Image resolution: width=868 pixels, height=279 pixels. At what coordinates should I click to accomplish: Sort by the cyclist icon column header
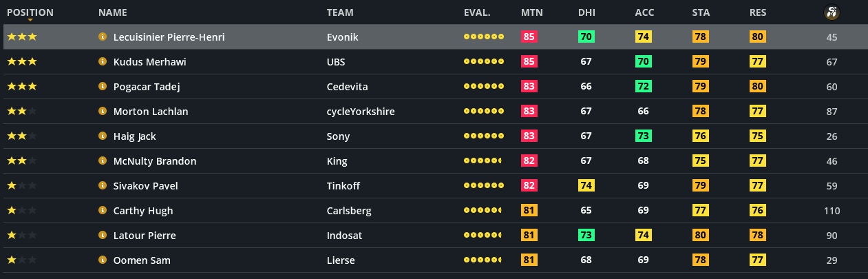click(x=831, y=12)
